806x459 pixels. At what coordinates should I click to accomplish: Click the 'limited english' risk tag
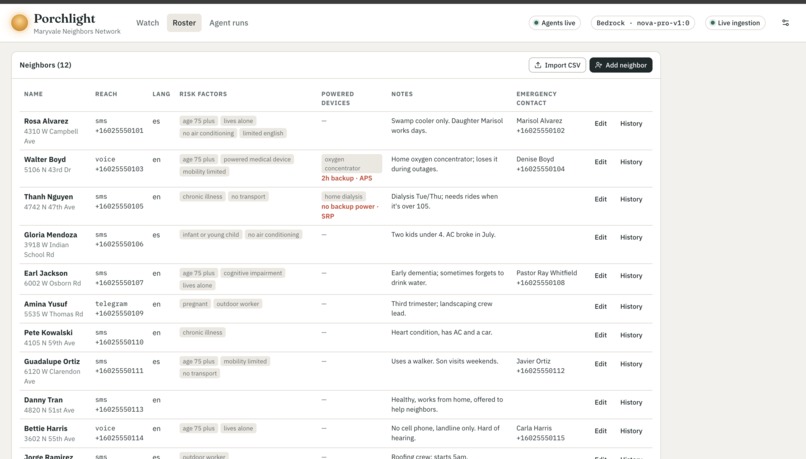coord(263,133)
